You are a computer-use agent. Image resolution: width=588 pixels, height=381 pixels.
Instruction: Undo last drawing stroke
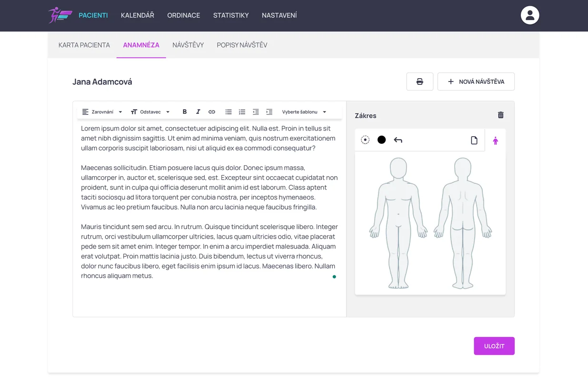pyautogui.click(x=398, y=140)
